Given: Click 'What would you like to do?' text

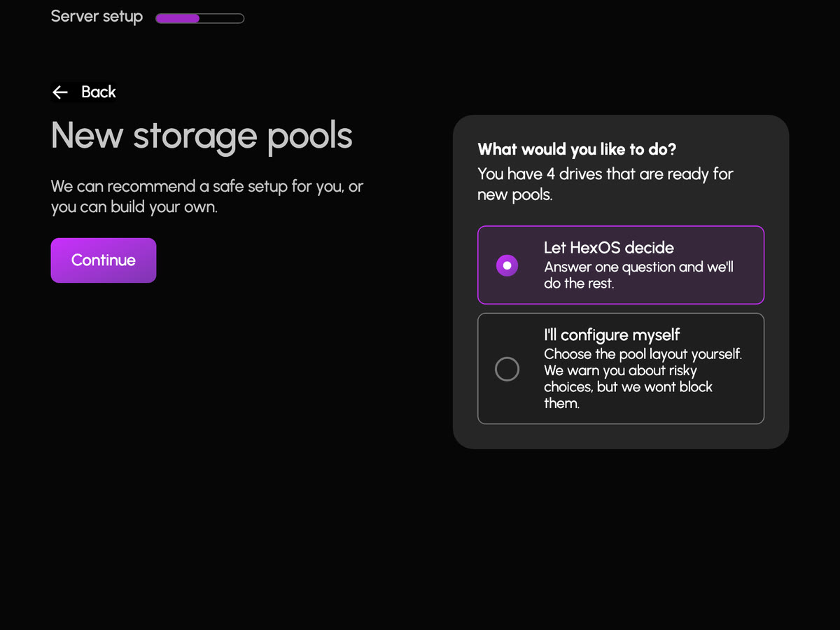Looking at the screenshot, I should tap(577, 149).
